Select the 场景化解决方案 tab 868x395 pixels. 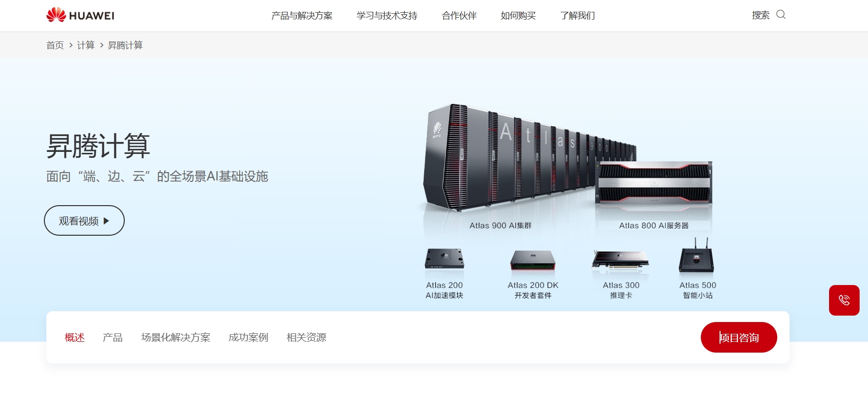click(176, 337)
